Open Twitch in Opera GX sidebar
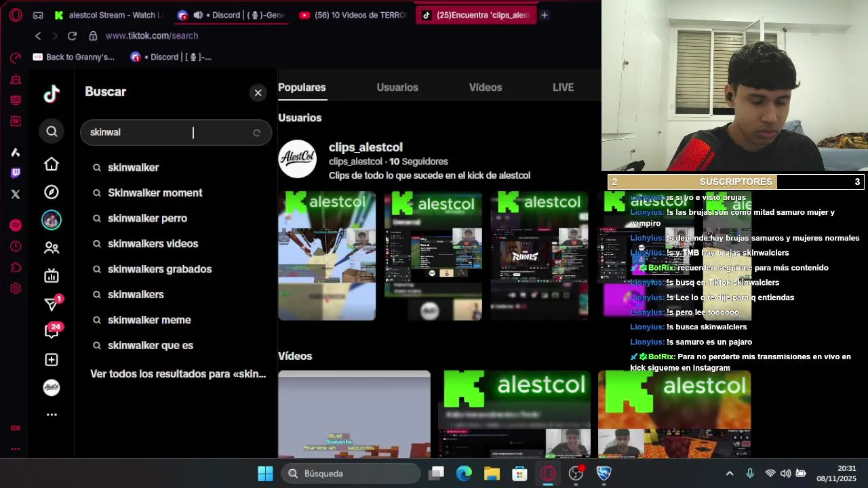The height and width of the screenshot is (488, 868). coord(16,173)
